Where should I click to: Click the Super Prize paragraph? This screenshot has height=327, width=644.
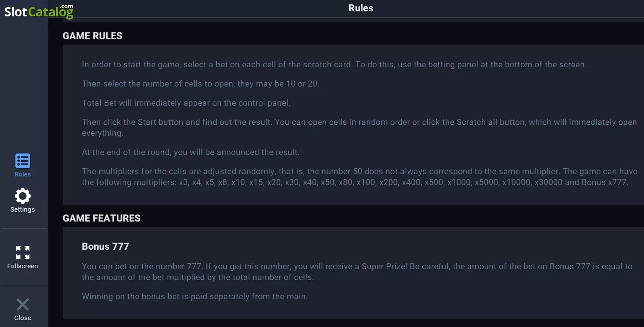click(x=357, y=272)
